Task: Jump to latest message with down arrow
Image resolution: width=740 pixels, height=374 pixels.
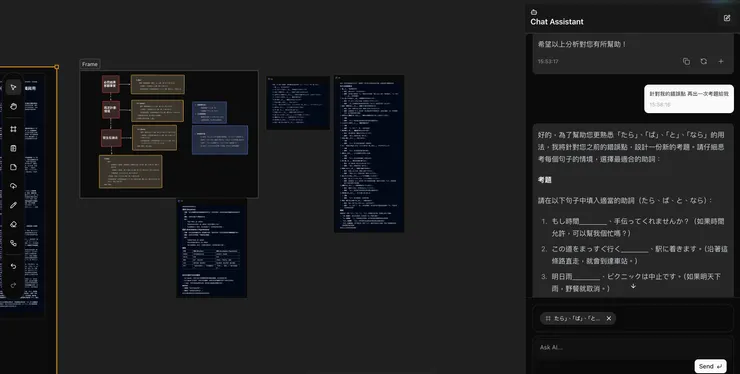Action: [x=633, y=286]
